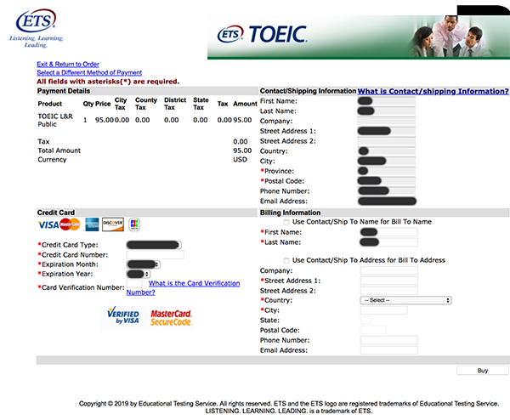This screenshot has height=420, width=510.
Task: Click the billing Company field
Action: coord(388,270)
